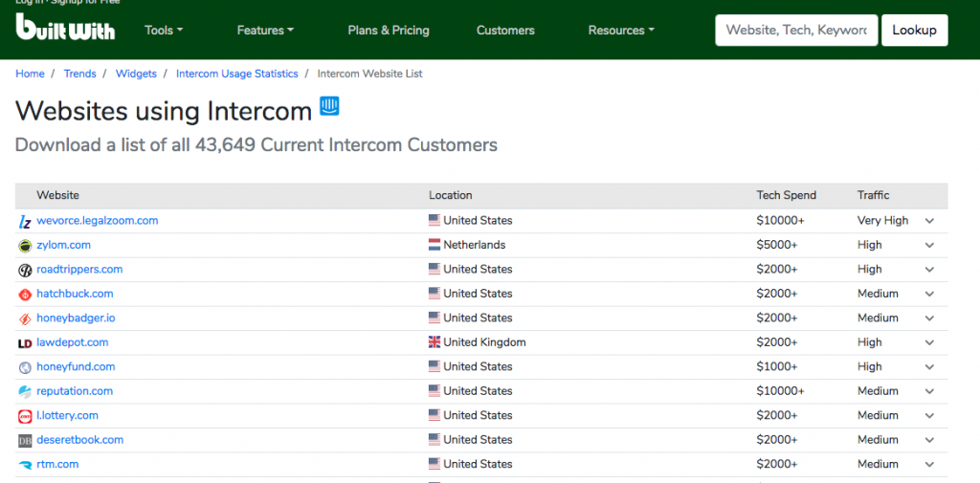Expand the lawdepot.com row chevron
This screenshot has width=980, height=483.
tap(929, 342)
